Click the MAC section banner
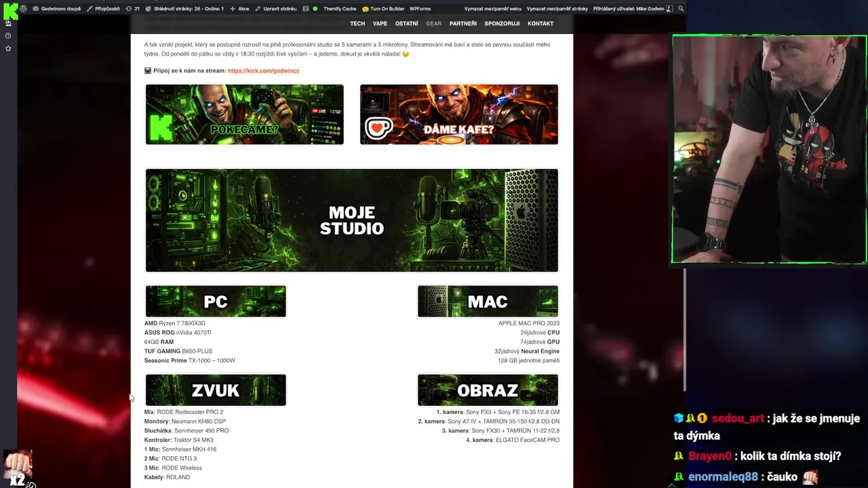868x488 pixels. tap(488, 302)
